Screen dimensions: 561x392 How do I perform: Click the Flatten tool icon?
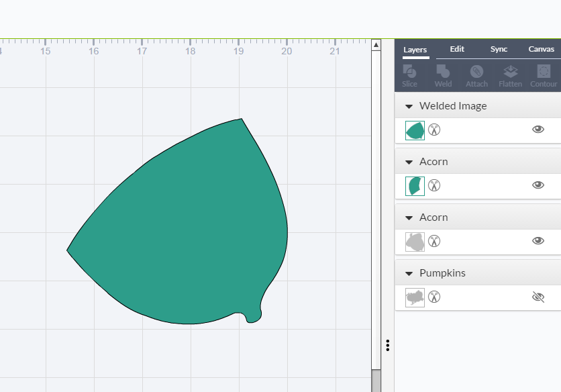(x=510, y=75)
